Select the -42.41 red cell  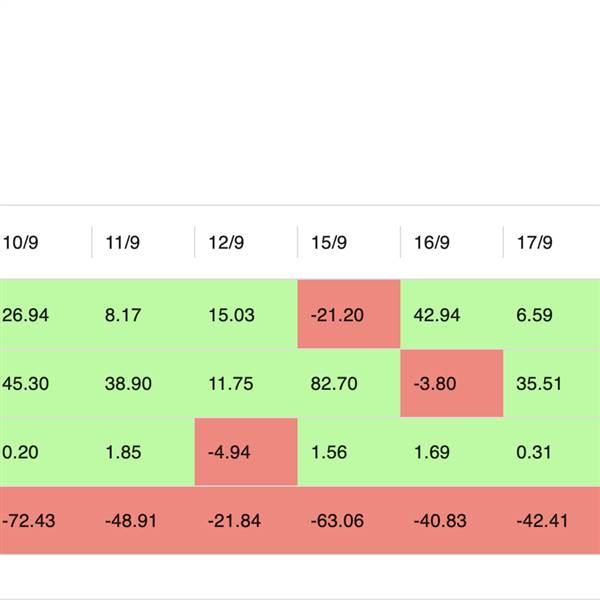[x=551, y=521]
